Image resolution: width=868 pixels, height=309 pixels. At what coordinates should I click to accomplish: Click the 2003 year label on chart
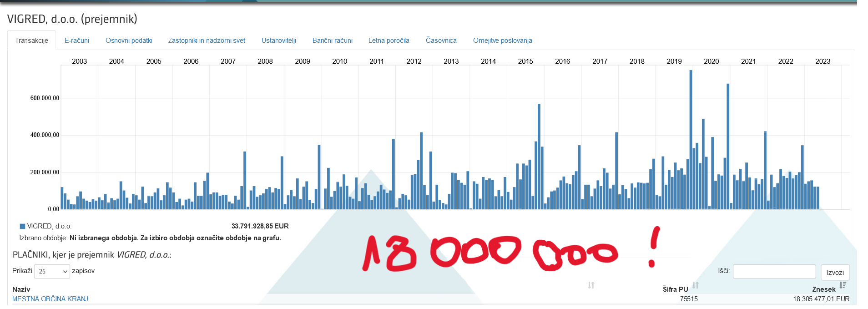click(x=79, y=61)
